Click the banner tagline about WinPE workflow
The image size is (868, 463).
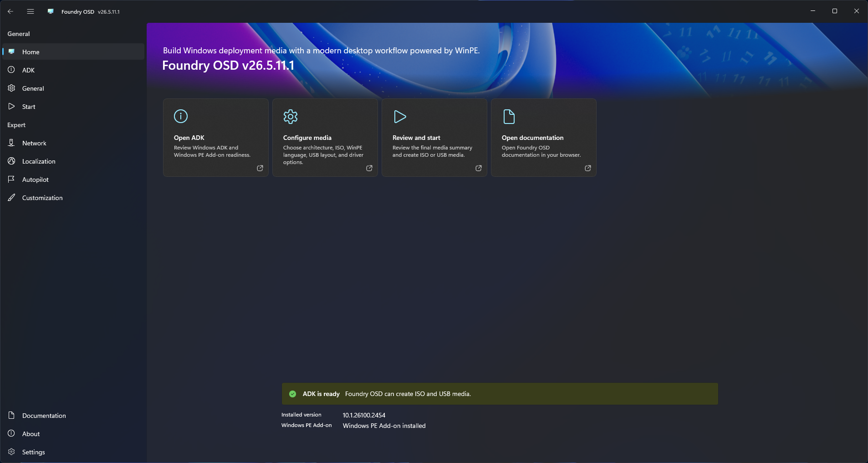[322, 51]
